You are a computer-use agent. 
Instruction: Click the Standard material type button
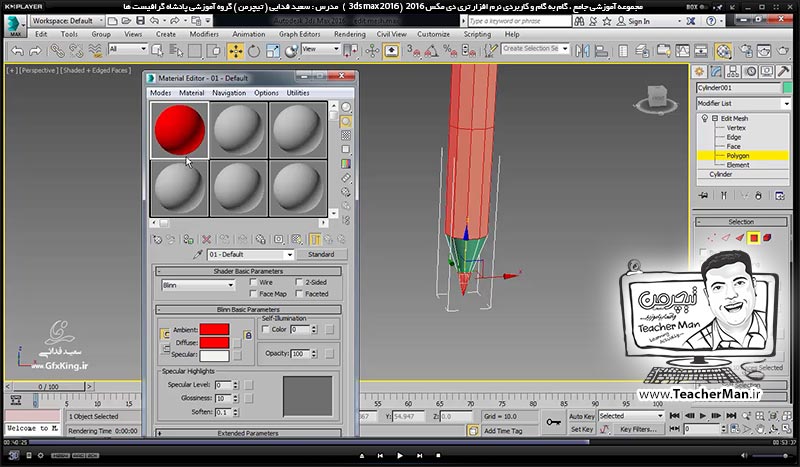[x=321, y=254]
